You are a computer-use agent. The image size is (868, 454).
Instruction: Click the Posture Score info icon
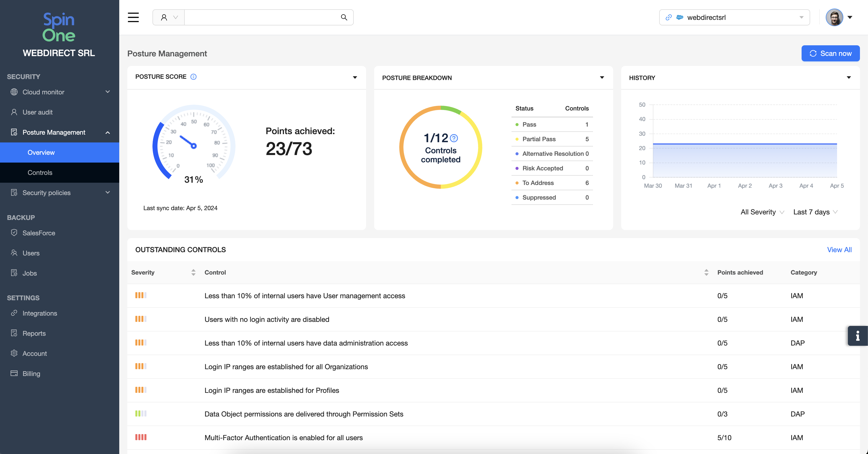pyautogui.click(x=193, y=77)
